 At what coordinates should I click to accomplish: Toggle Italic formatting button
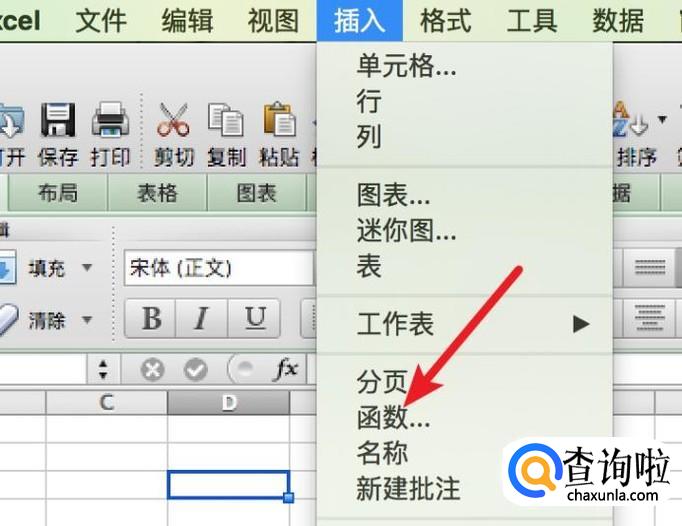point(201,318)
